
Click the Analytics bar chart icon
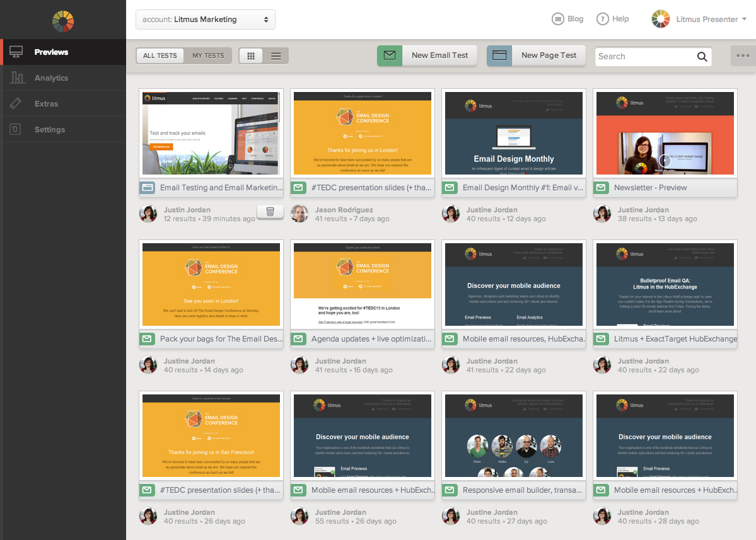tap(17, 78)
